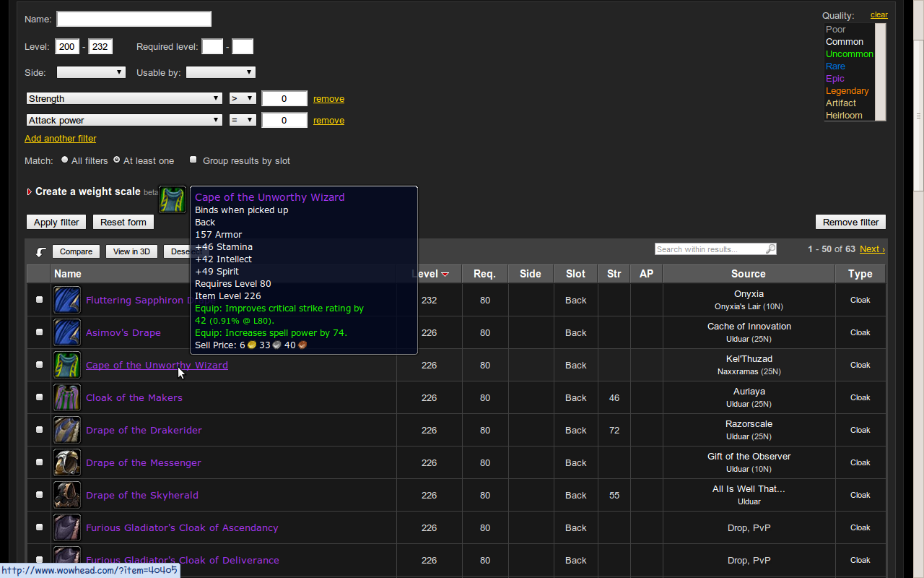Click the Asimov's Drape item icon
The width and height of the screenshot is (924, 578).
[67, 332]
